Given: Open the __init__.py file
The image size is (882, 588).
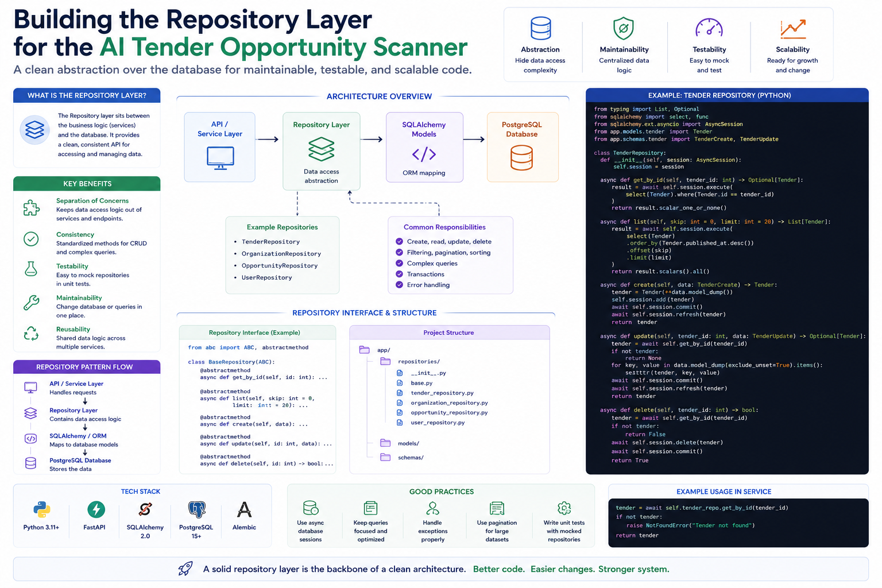Looking at the screenshot, I should (428, 373).
